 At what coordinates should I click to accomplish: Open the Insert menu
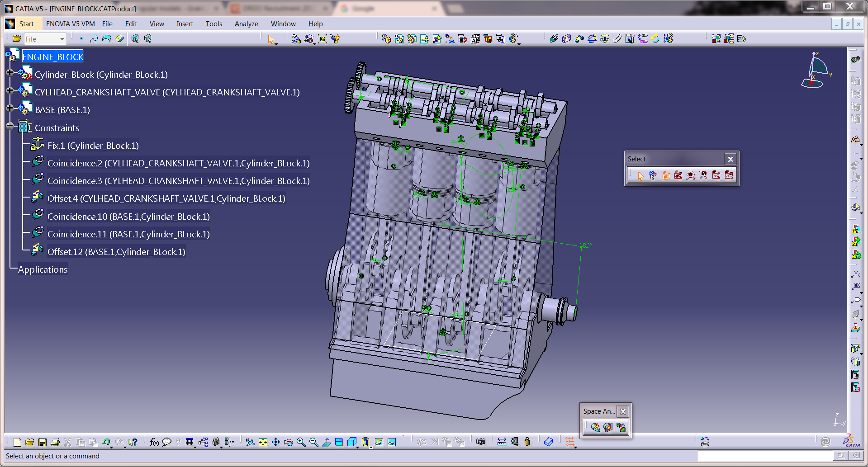coord(185,24)
